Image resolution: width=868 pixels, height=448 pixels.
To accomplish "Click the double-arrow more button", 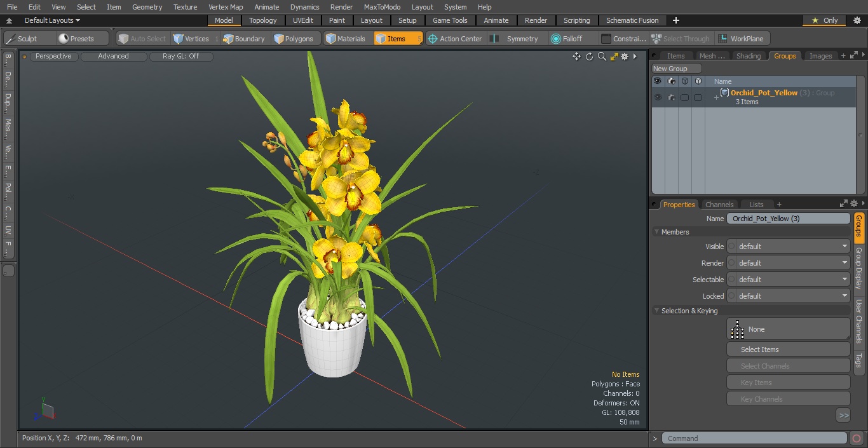I will [x=843, y=416].
